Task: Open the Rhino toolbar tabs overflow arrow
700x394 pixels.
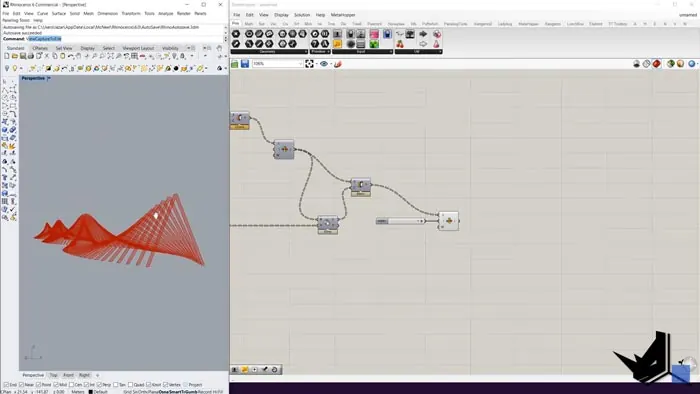Action: click(x=188, y=48)
